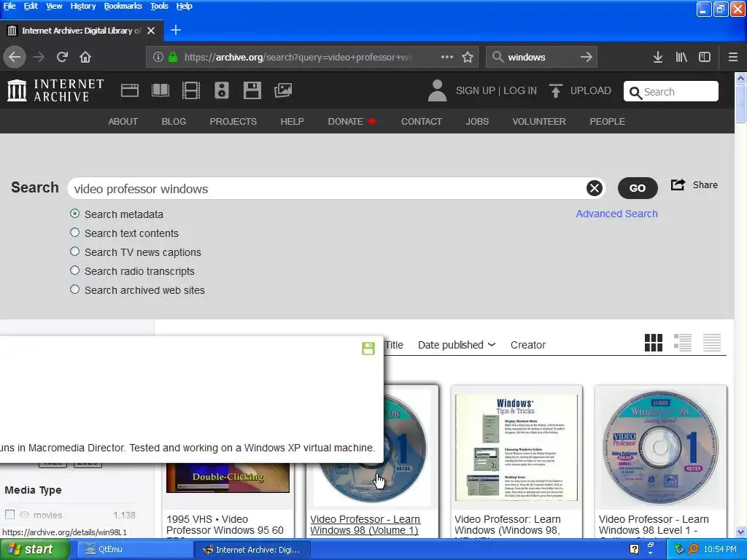Viewport: 747px width, 560px height.
Task: Open the File menu
Action: (x=9, y=6)
